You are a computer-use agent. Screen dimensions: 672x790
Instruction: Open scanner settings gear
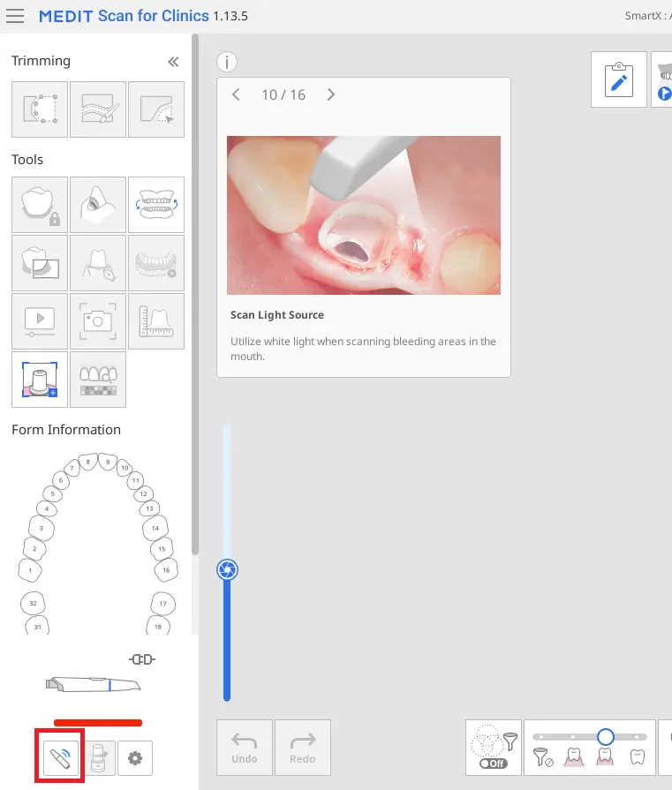135,758
